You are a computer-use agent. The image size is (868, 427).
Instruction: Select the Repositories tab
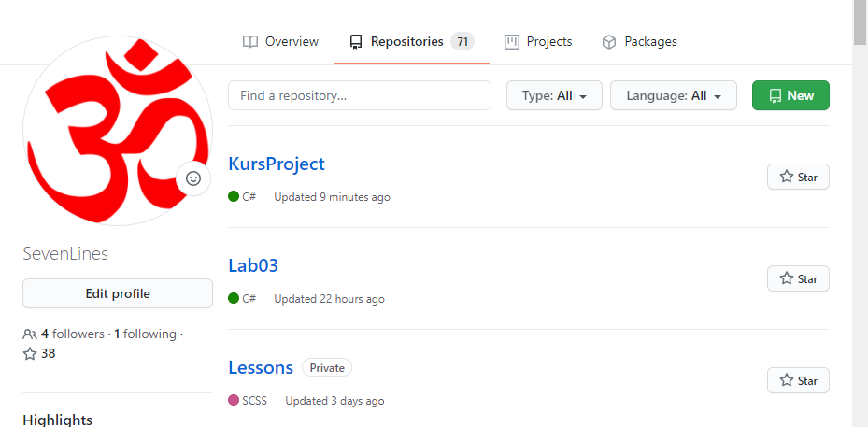(411, 41)
